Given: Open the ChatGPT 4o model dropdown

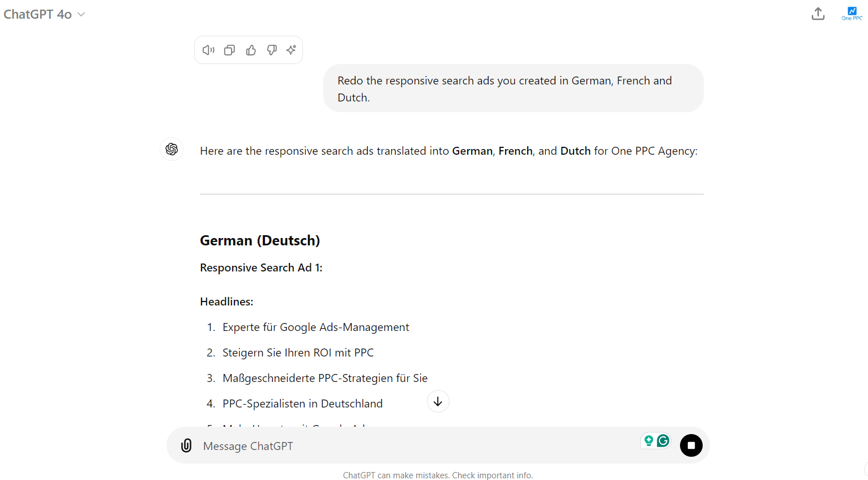Looking at the screenshot, I should pyautogui.click(x=44, y=14).
